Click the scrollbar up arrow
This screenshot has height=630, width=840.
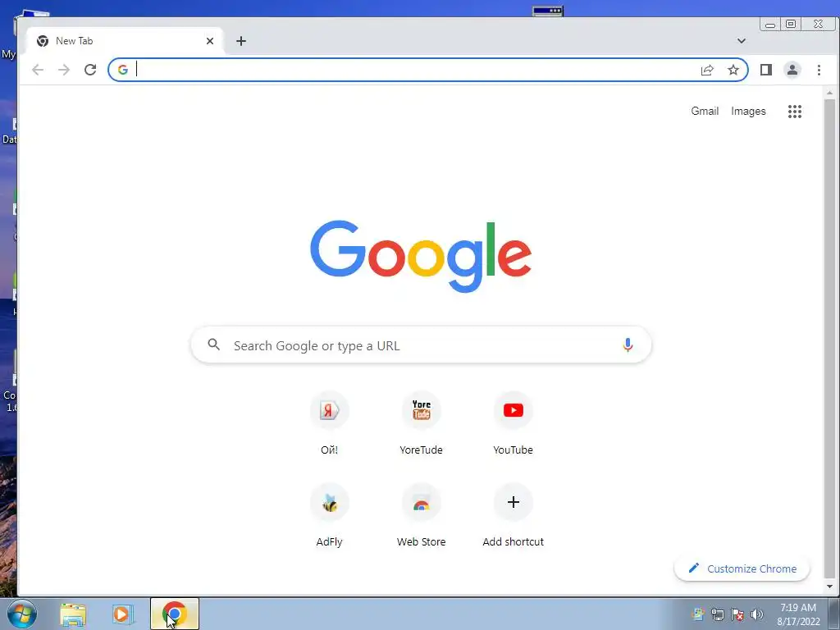click(x=830, y=94)
